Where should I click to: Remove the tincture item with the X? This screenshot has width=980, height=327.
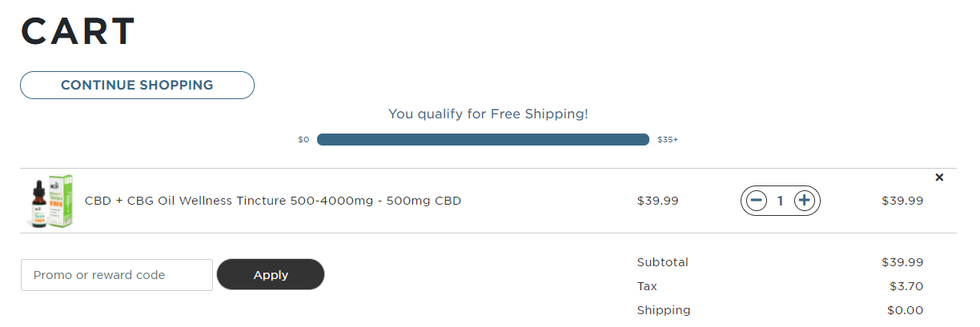tap(939, 177)
